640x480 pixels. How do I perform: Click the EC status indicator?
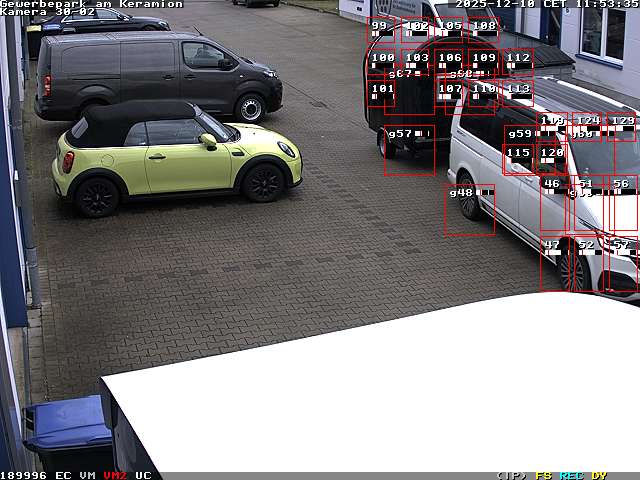pyautogui.click(x=63, y=475)
